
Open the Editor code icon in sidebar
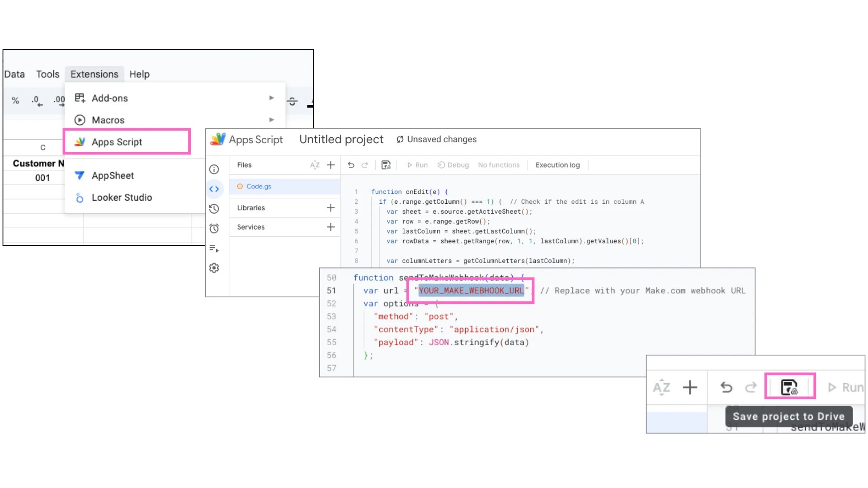click(x=214, y=189)
